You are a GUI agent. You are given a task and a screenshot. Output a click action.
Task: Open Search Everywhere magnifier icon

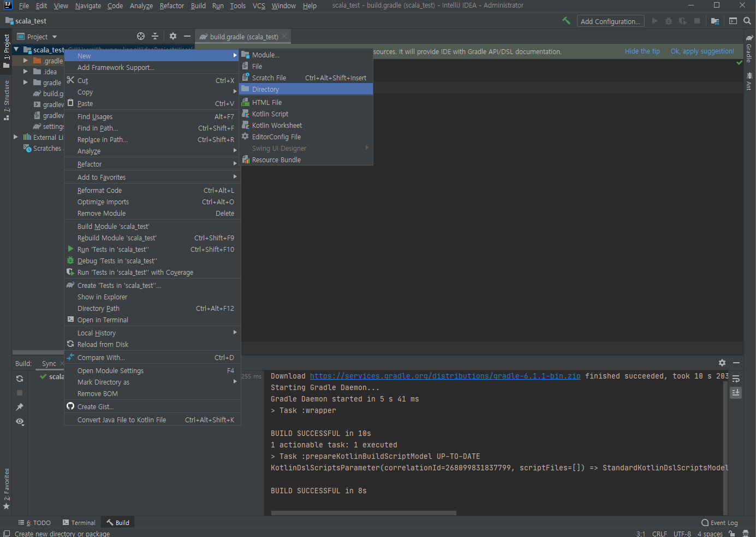click(747, 21)
